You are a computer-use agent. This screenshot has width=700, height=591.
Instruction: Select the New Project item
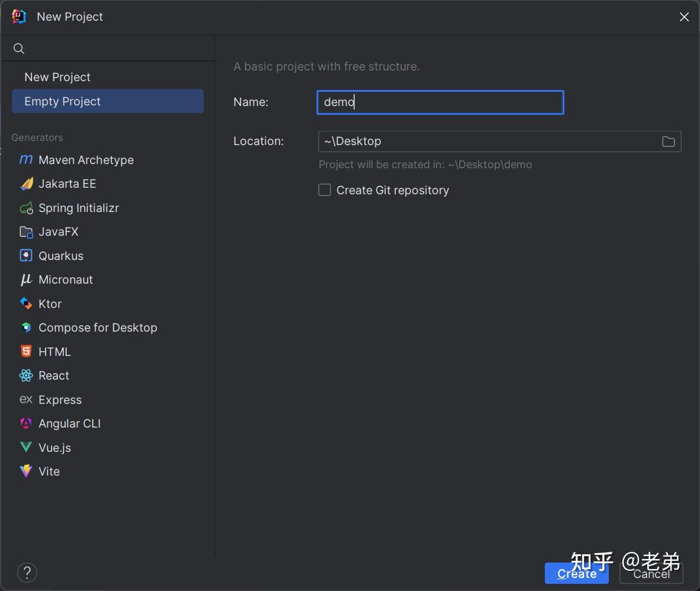tap(57, 77)
